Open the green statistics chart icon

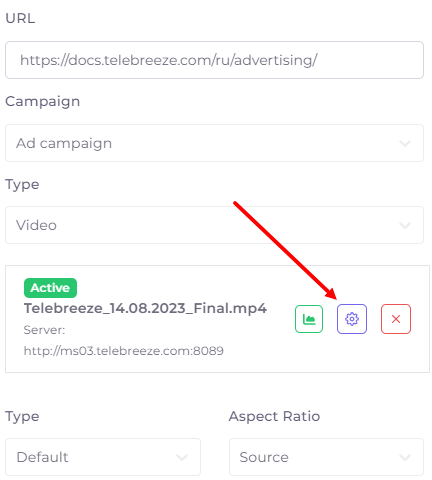click(309, 319)
